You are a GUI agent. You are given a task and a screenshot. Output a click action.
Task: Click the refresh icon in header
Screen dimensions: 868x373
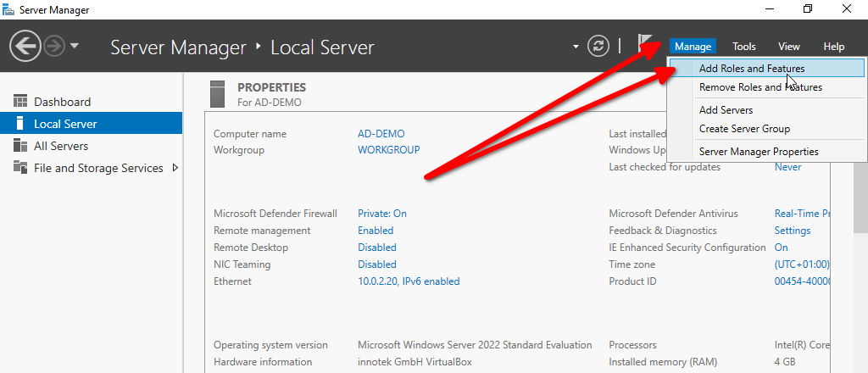pos(599,46)
